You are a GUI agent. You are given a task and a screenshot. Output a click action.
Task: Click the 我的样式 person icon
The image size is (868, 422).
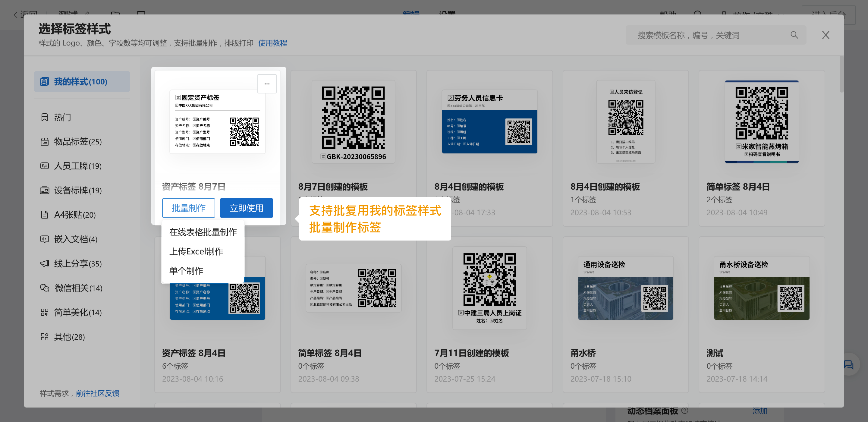[x=45, y=82]
